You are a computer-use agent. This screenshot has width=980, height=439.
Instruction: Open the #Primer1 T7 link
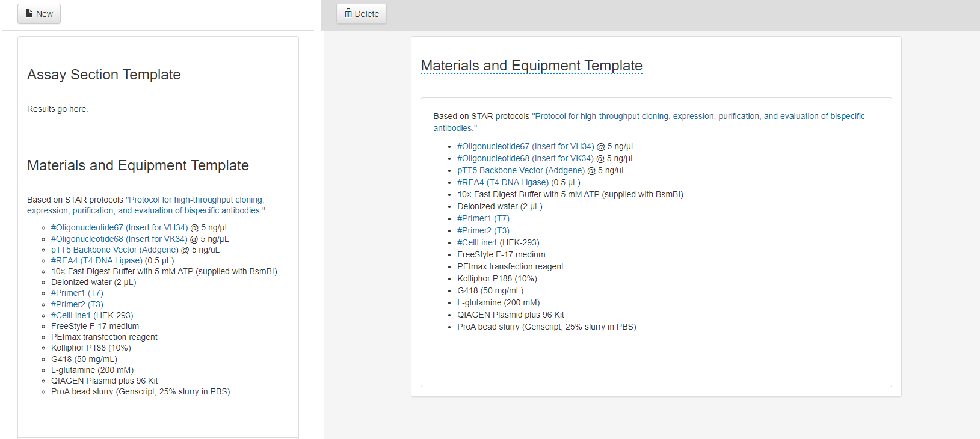pos(483,218)
